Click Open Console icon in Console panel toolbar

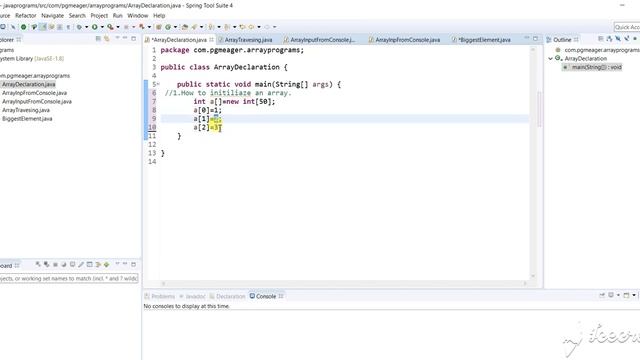click(x=627, y=295)
